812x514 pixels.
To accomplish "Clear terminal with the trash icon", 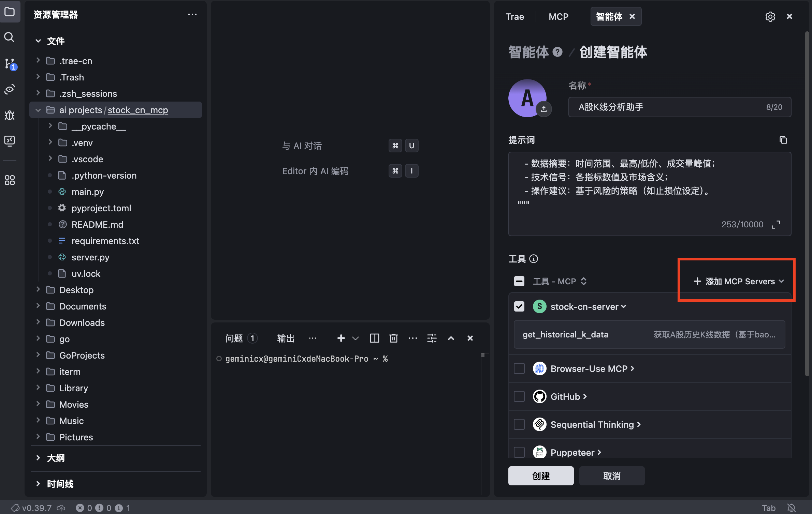I will 393,338.
